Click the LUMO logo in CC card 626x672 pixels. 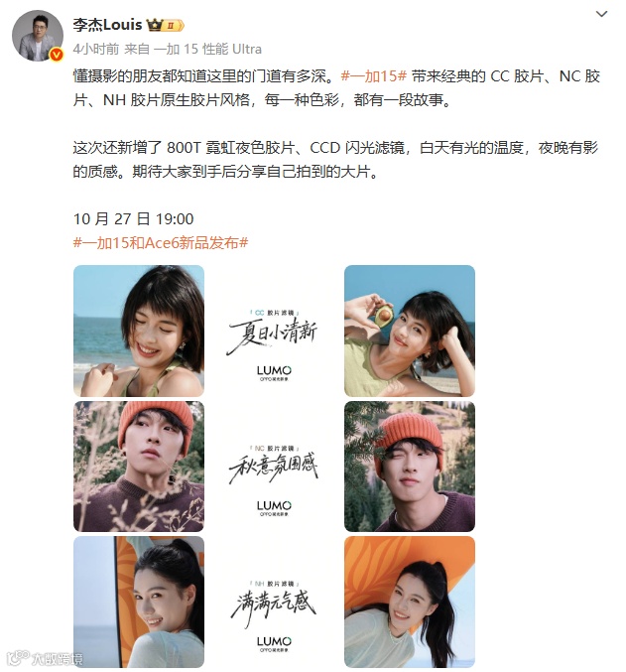[274, 372]
